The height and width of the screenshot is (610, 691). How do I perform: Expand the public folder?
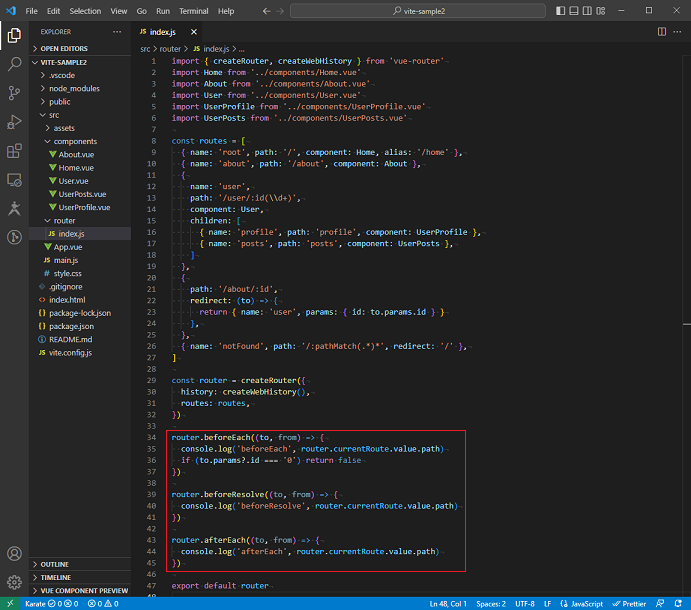pos(80,102)
